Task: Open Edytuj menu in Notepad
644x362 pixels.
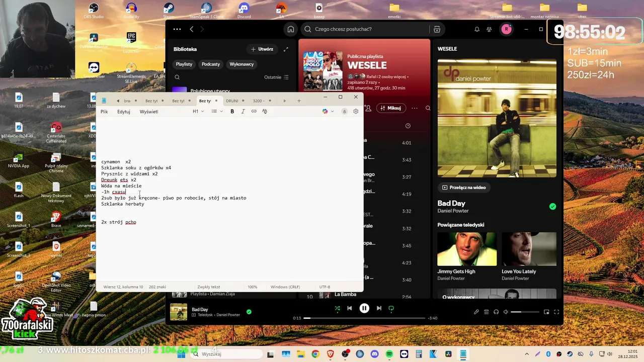Action: click(124, 112)
